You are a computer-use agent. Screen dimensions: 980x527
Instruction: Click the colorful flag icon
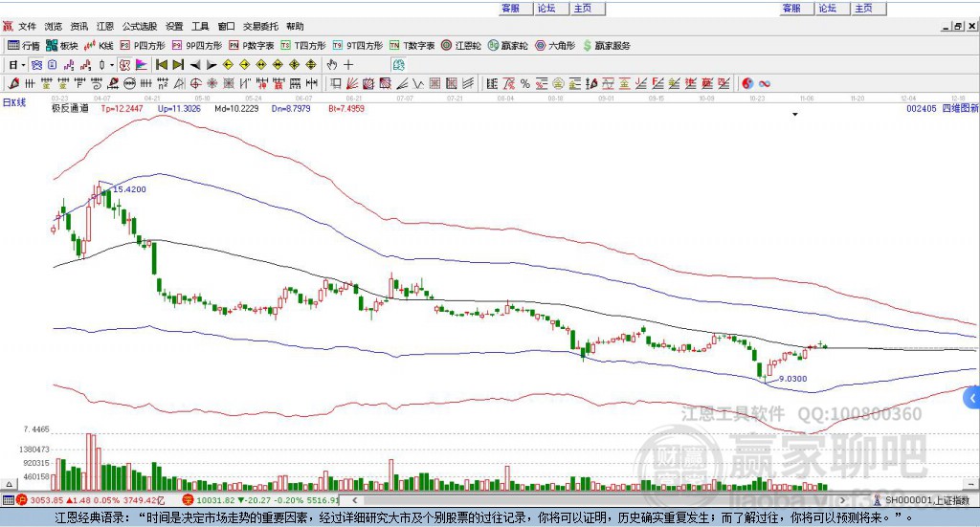click(142, 65)
